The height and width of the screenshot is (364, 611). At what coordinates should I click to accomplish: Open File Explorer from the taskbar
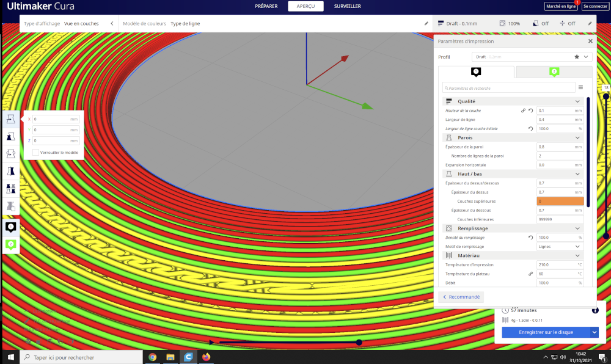pos(170,357)
